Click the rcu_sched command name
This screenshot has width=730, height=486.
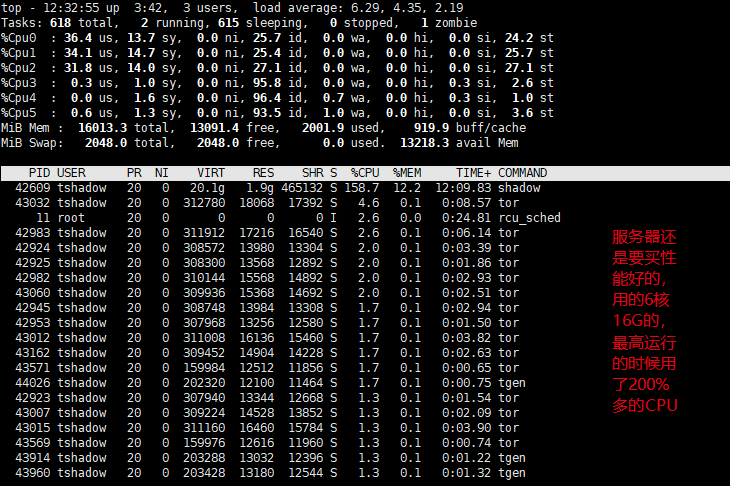pos(529,218)
